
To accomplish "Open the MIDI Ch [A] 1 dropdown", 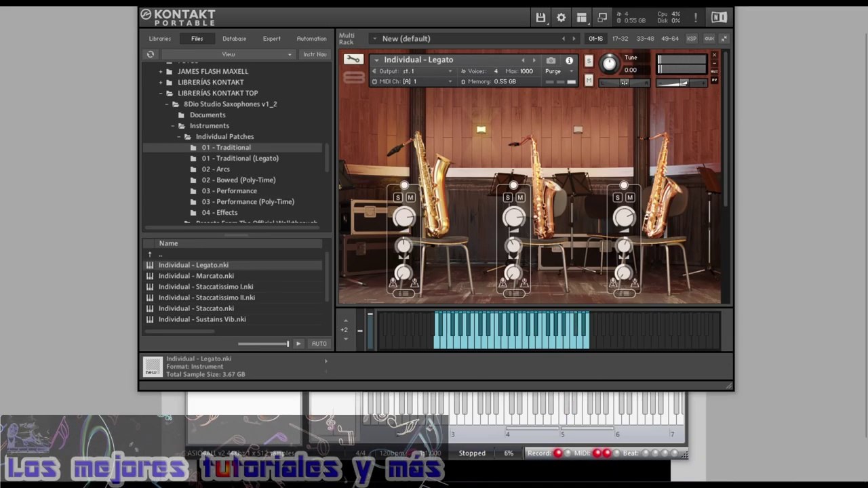I will [x=413, y=82].
